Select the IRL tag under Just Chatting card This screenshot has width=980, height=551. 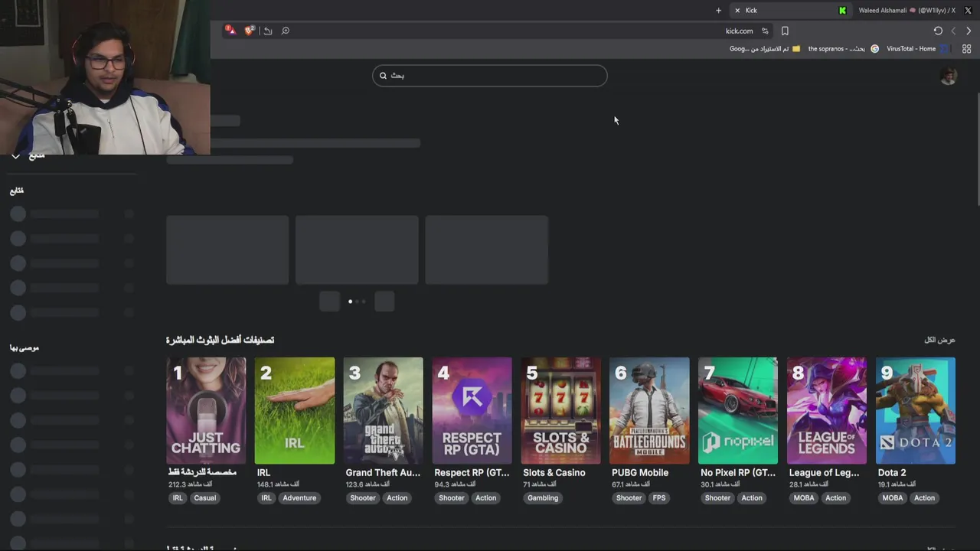click(178, 497)
